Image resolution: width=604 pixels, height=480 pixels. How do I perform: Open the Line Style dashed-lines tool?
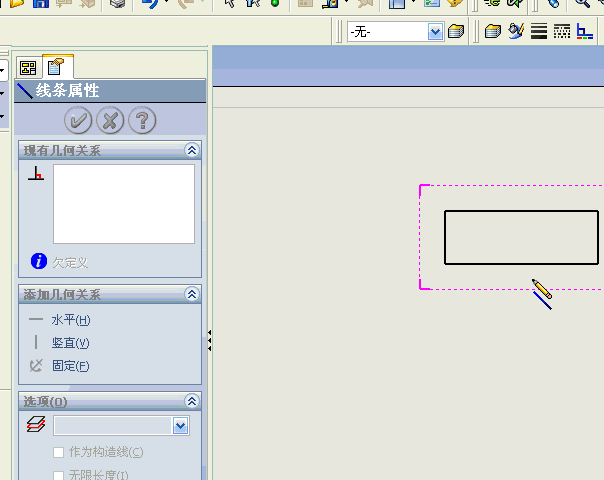(x=562, y=31)
